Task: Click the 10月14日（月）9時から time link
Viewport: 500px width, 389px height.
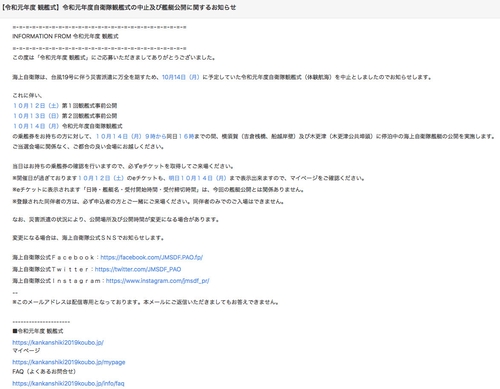Action: [131, 136]
